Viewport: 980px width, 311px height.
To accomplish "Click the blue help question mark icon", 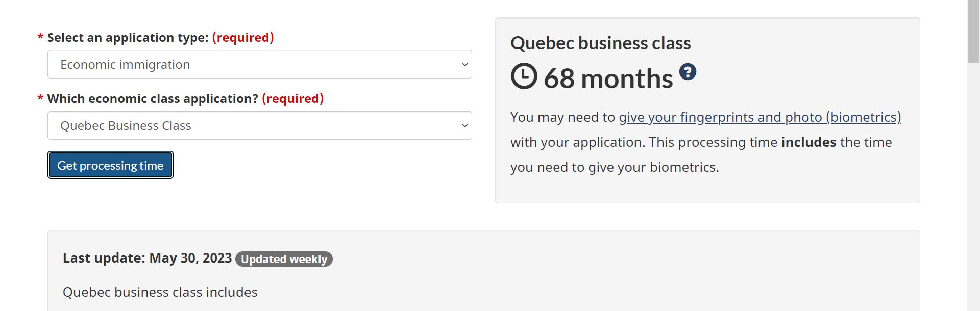I will click(x=688, y=72).
